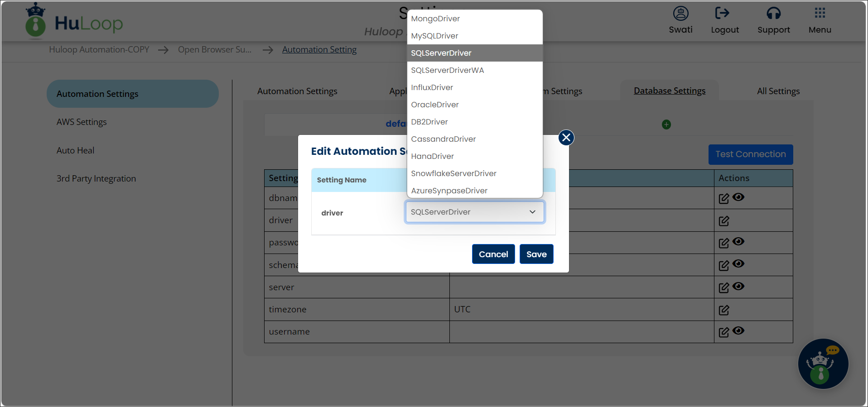Click the server row label
Viewport: 868px width, 407px height.
[x=281, y=287]
